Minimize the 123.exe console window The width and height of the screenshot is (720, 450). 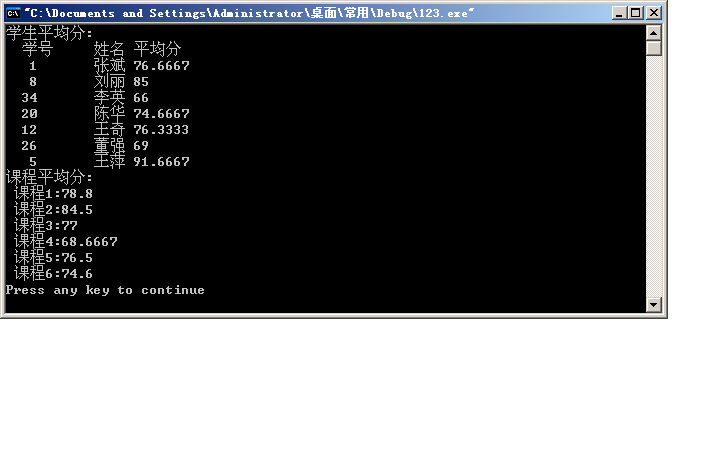(619, 13)
